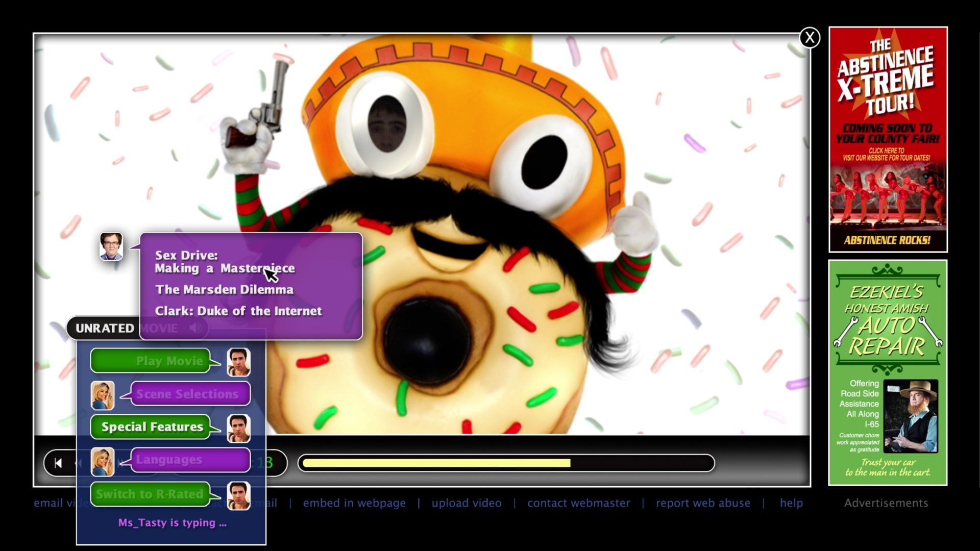Select Play Movie menu option
Screen dimensions: 980x551
151,361
